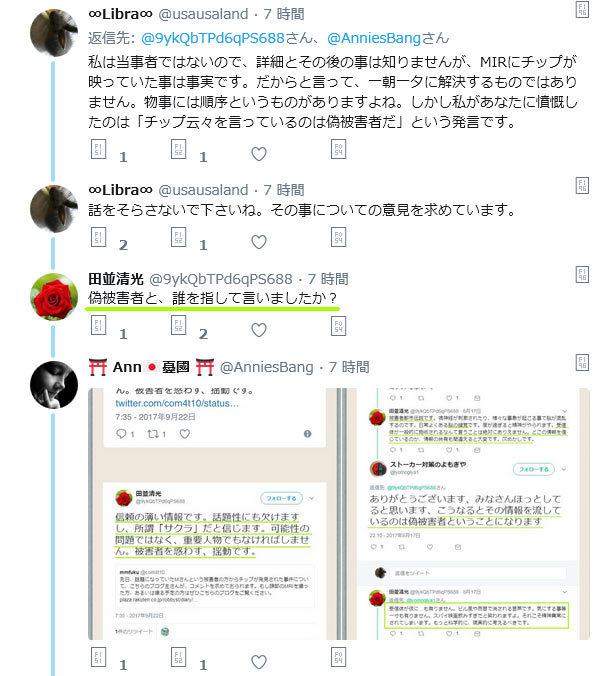The image size is (610, 676).
Task: Open the @9ykQbTPd6qPS688 mention link
Action: [x=213, y=38]
